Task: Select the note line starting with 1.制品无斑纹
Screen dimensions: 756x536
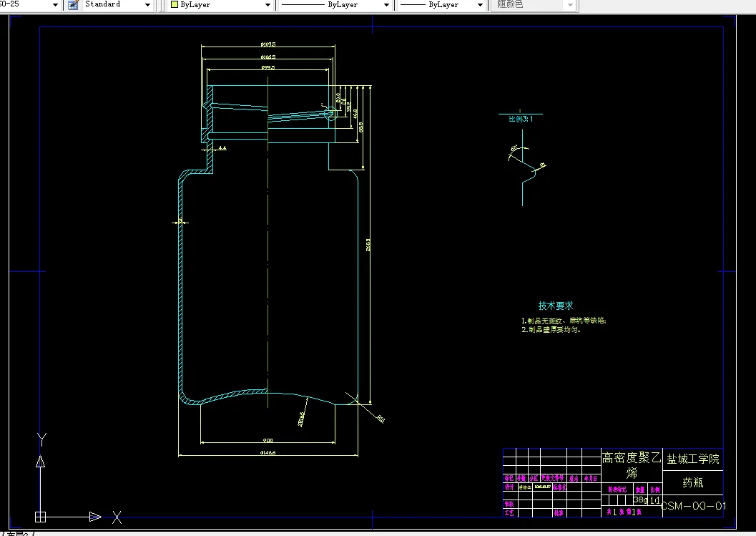Action: 564,321
